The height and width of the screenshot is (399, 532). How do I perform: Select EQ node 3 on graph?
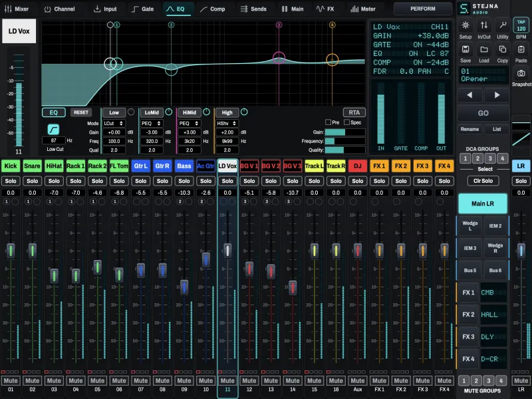[x=279, y=58]
